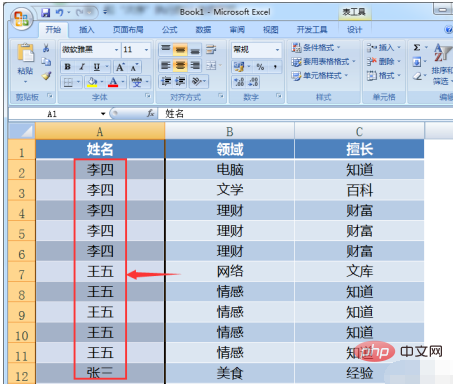Click the Increase Font Size icon

click(x=120, y=67)
